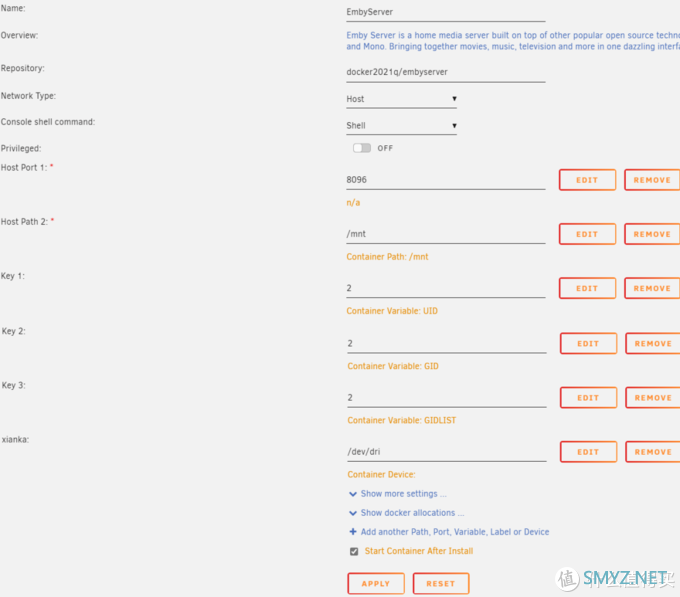Image resolution: width=680 pixels, height=597 pixels.
Task: Click the Host Path 2 field /mnt
Action: [x=445, y=234]
